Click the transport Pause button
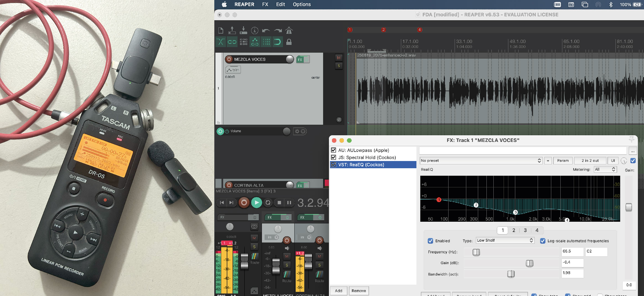The width and height of the screenshot is (644, 296). [289, 203]
